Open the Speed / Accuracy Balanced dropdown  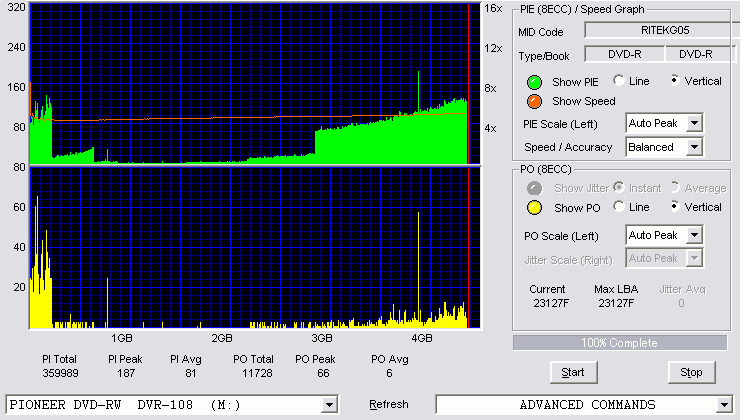694,147
